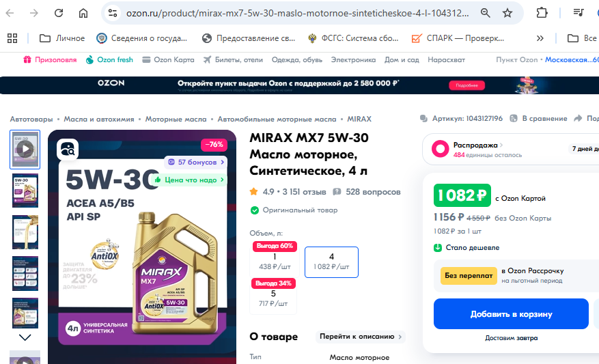This screenshot has height=364, width=599.
Task: Click the zoom magnifier icon in address bar
Action: [x=485, y=13]
